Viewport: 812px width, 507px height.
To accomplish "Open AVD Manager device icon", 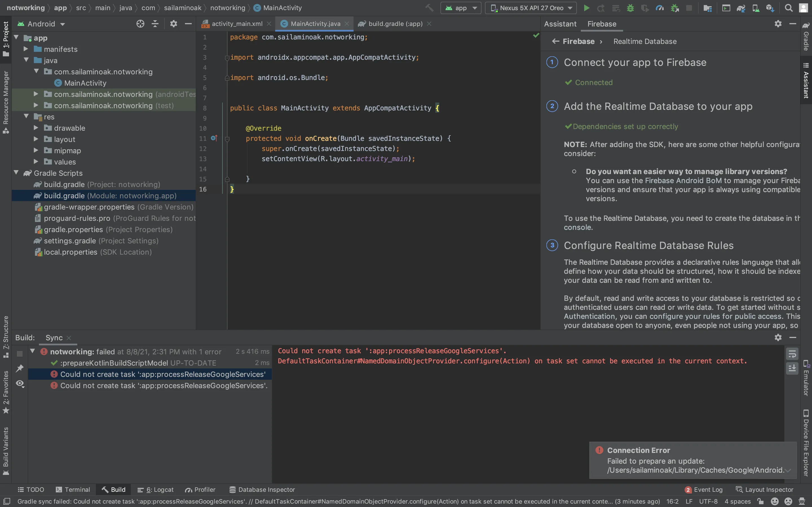I will (756, 8).
